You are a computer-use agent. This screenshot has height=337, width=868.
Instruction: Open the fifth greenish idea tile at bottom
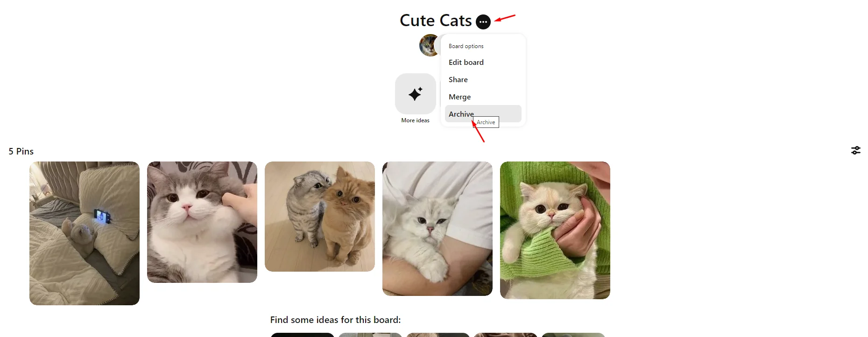click(x=573, y=335)
